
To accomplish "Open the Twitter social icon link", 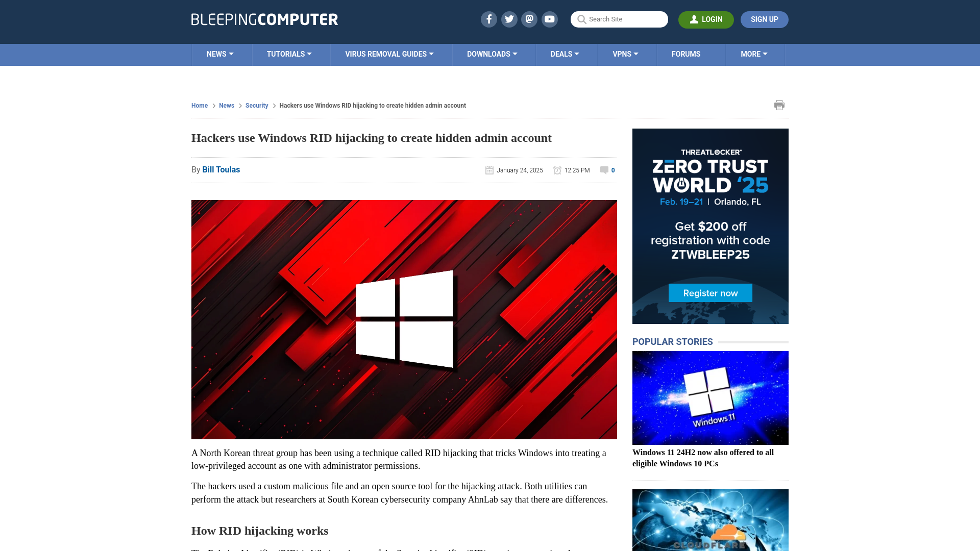I will [509, 19].
